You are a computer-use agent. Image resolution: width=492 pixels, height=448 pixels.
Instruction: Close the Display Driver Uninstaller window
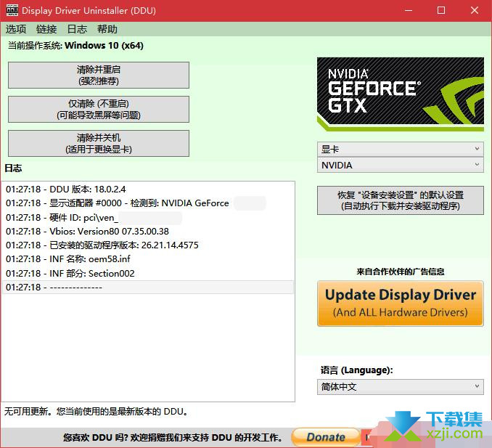(x=475, y=10)
